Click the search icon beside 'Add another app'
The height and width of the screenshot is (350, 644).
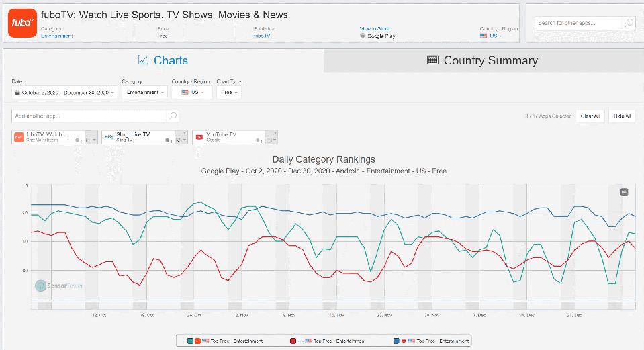pyautogui.click(x=173, y=116)
